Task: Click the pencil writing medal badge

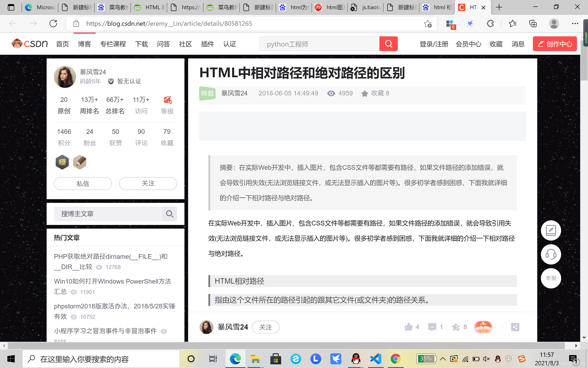Action: tap(80, 162)
